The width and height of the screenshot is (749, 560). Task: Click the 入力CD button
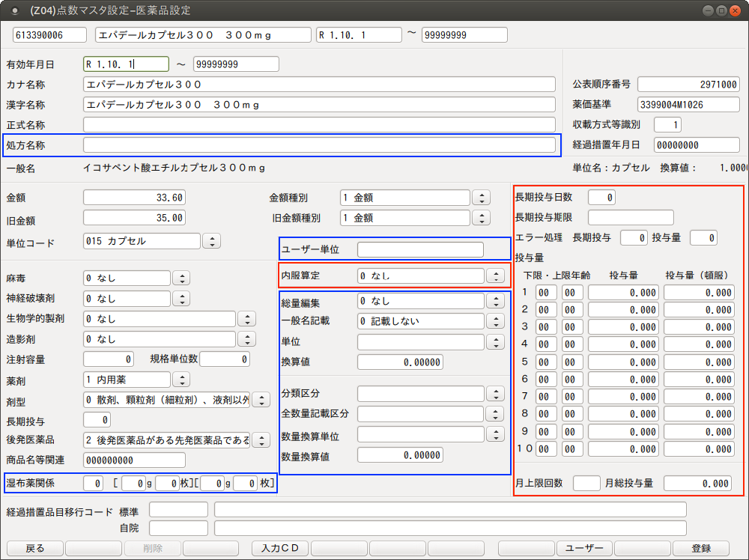(279, 548)
